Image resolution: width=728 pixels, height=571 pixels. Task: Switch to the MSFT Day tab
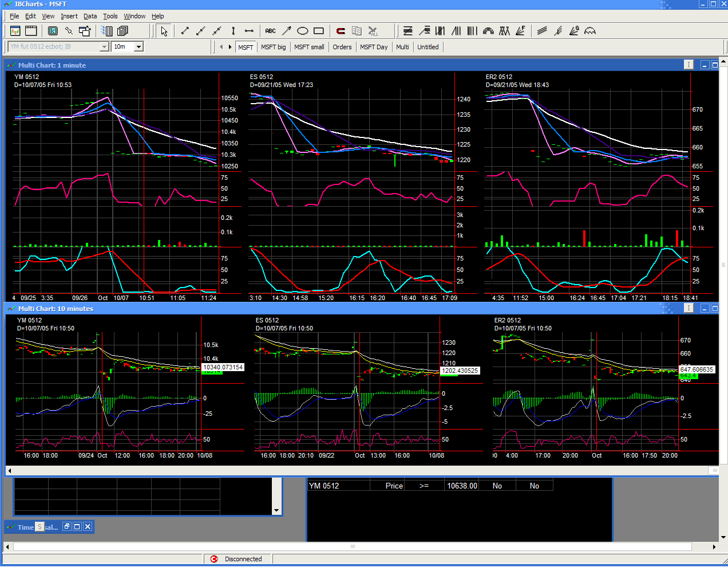373,47
